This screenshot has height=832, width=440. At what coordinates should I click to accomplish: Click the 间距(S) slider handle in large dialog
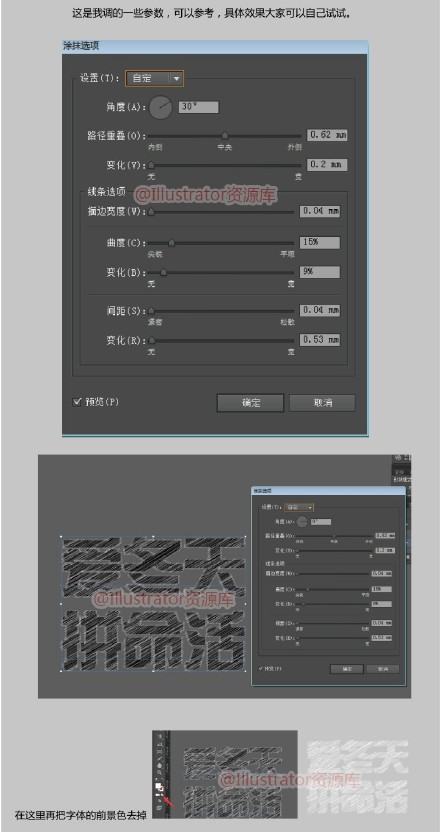point(151,310)
